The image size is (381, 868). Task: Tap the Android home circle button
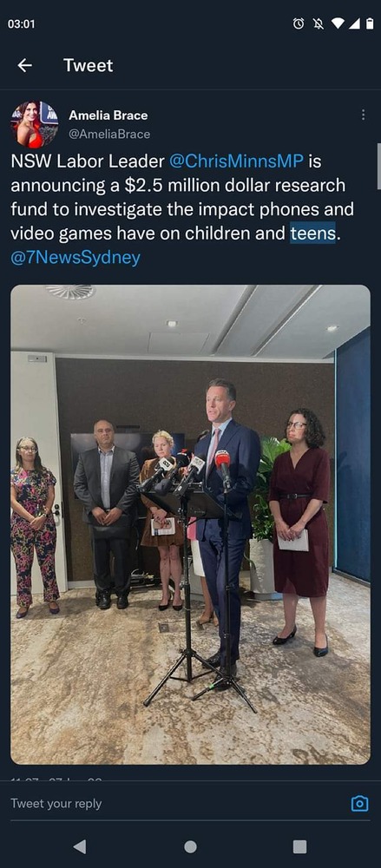[x=191, y=846]
